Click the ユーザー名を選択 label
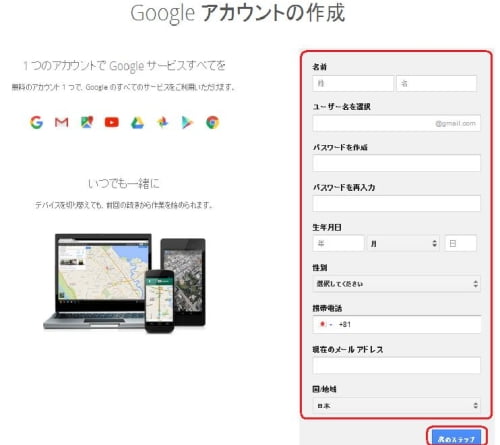The image size is (500, 445). pos(342,107)
